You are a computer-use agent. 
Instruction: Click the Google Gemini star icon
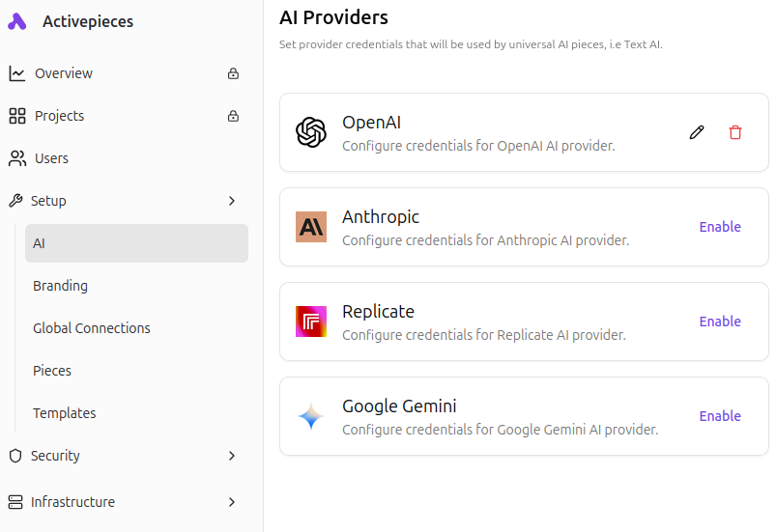[311, 416]
